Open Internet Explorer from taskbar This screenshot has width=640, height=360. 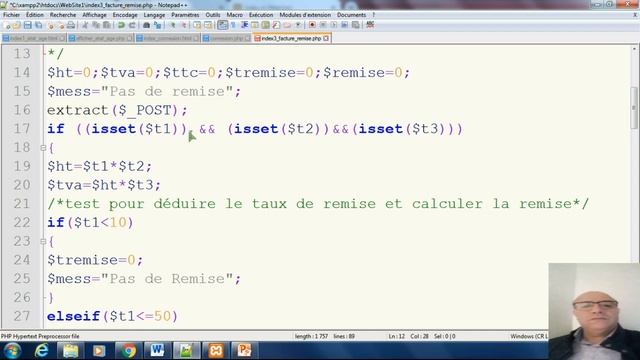[42, 351]
